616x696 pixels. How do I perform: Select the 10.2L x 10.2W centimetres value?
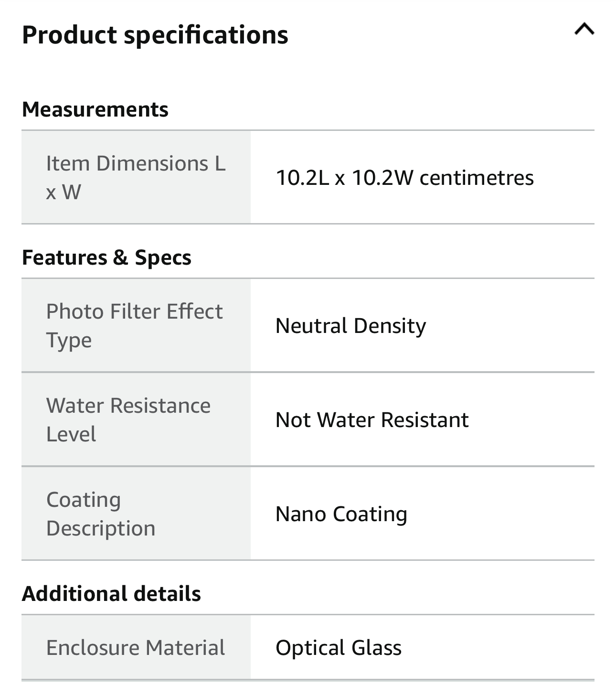pyautogui.click(x=404, y=178)
